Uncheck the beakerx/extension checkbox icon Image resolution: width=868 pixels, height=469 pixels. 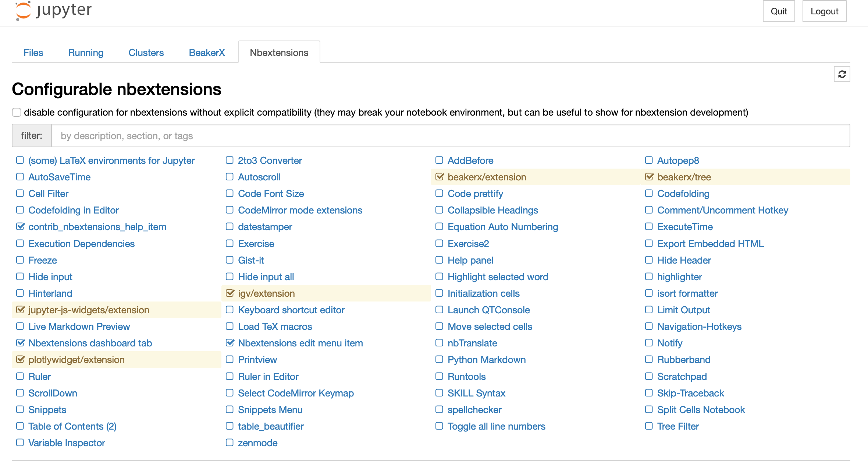(x=439, y=177)
